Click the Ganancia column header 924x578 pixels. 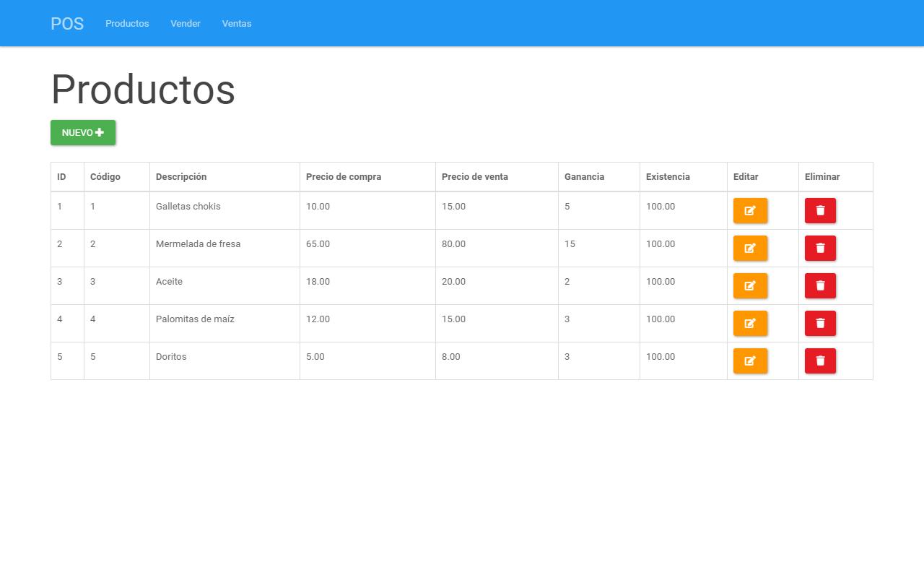click(584, 177)
